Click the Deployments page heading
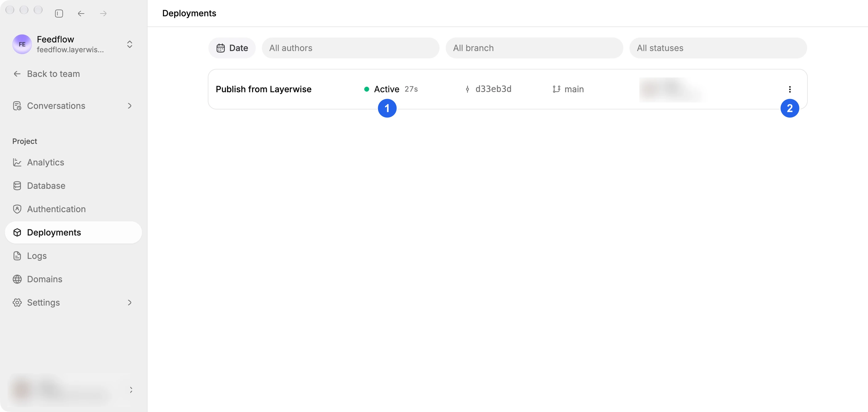The width and height of the screenshot is (868, 412). click(189, 13)
